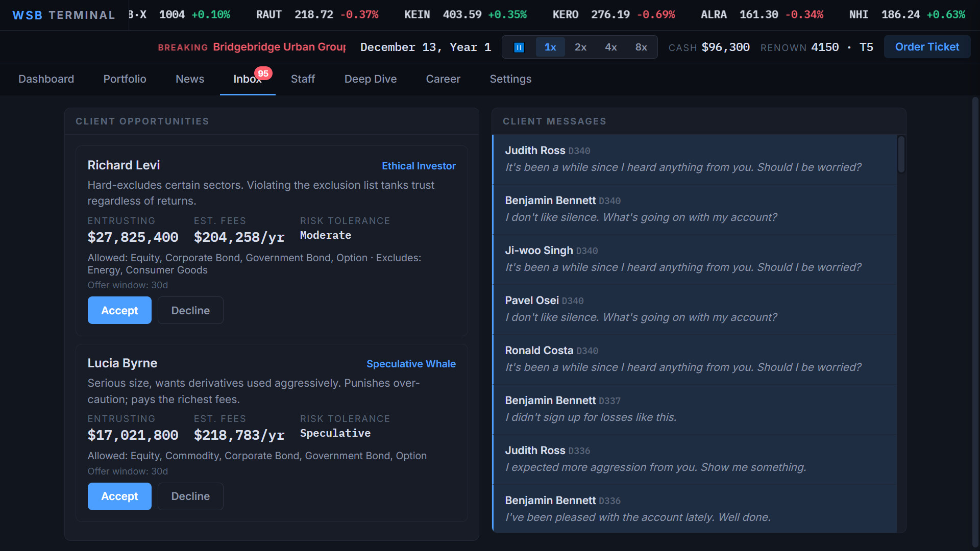Open Ji-woo Singh D340 message

[x=694, y=259]
